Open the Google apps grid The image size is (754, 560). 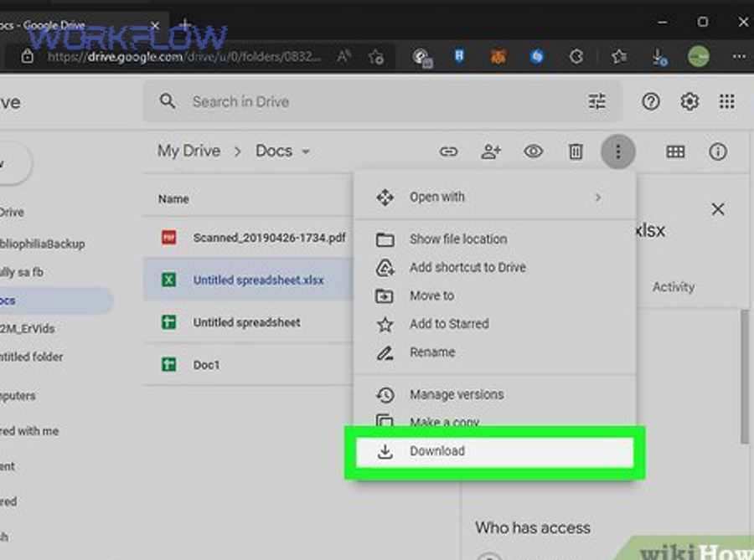coord(727,101)
